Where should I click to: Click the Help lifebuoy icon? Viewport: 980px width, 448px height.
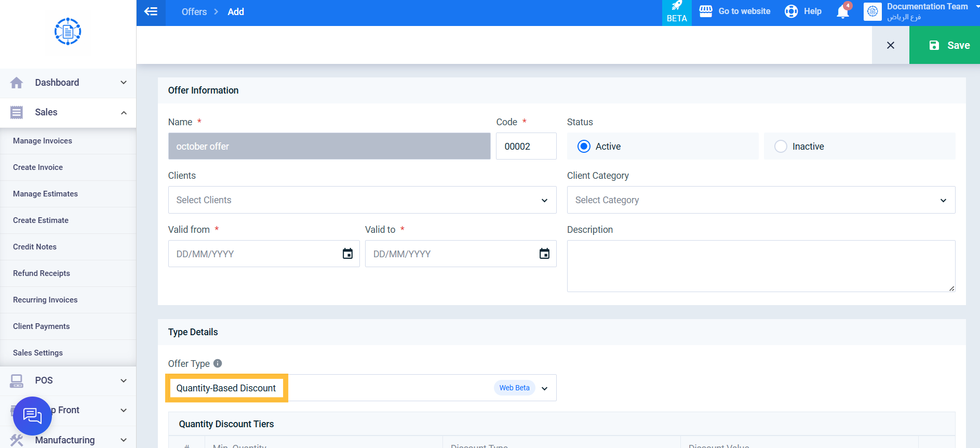[x=791, y=11]
